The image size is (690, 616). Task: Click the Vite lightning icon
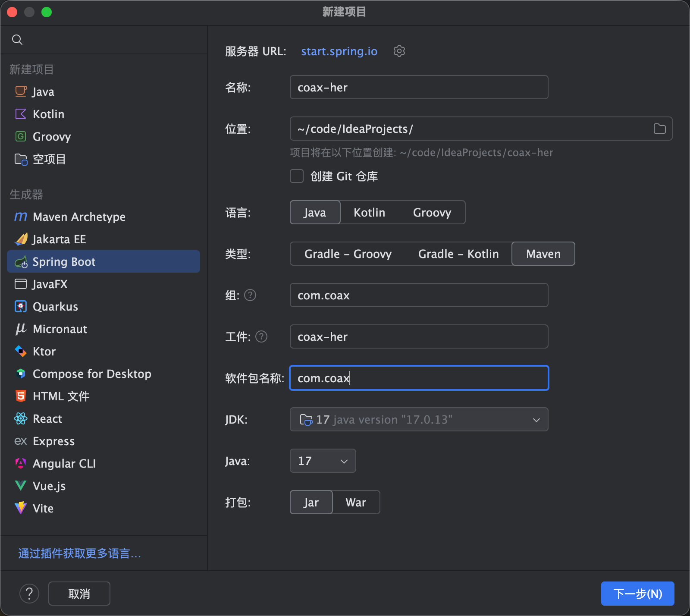pos(21,508)
